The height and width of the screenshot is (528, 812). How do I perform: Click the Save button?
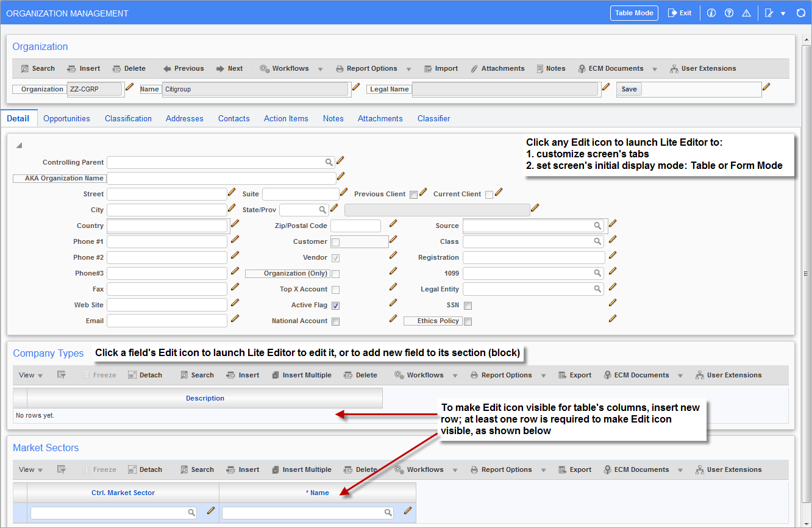pyautogui.click(x=629, y=89)
